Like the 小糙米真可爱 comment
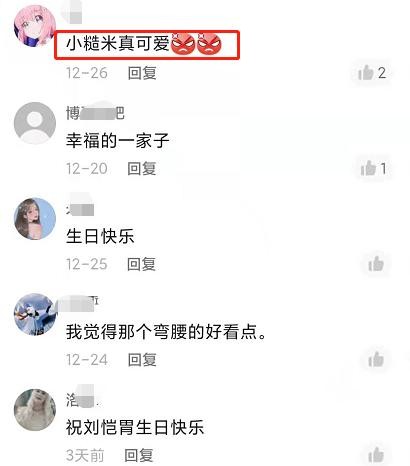The height and width of the screenshot is (466, 410). click(x=366, y=72)
